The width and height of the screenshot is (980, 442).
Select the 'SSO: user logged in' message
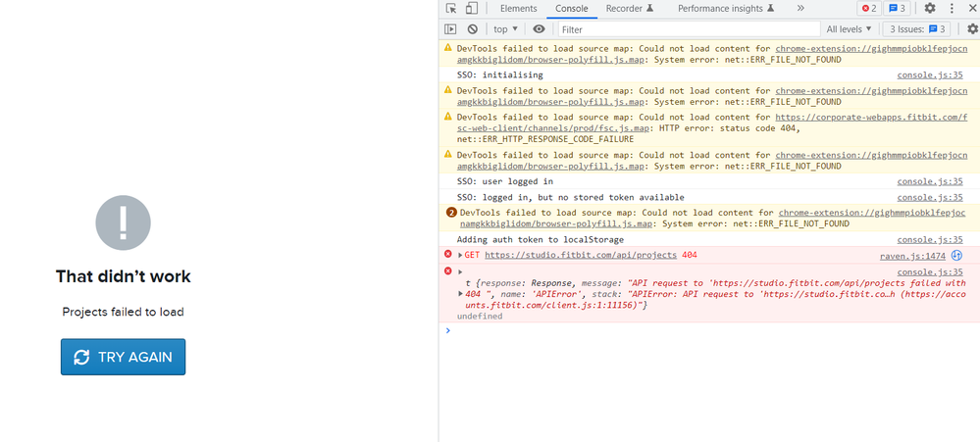[x=505, y=181]
